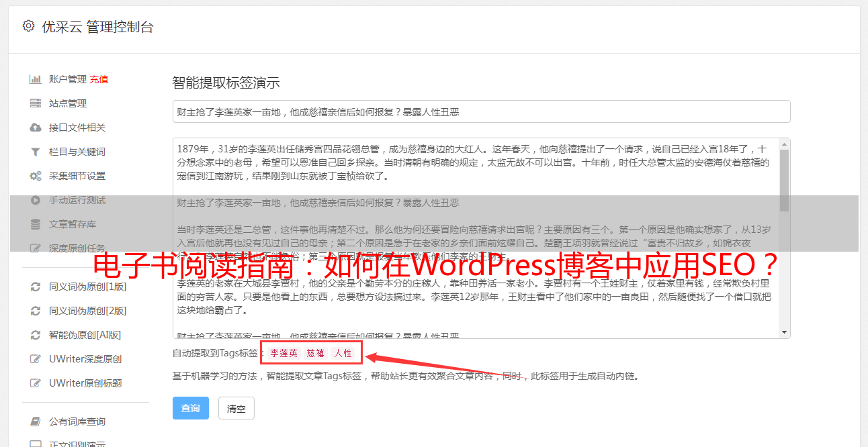Click the server icon for 站点管理
Image resolution: width=868 pixels, height=447 pixels.
[36, 103]
